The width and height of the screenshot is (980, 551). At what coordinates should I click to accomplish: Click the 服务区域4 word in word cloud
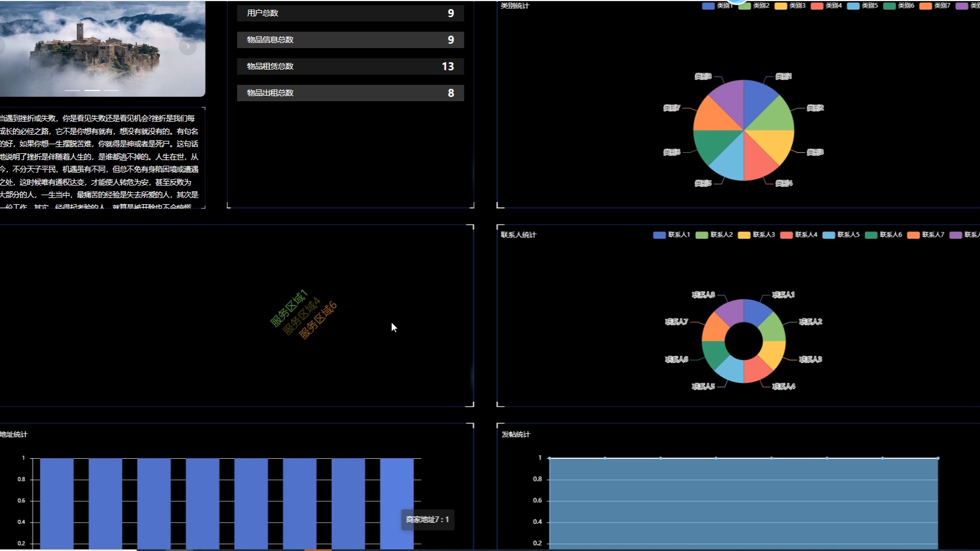pyautogui.click(x=302, y=317)
